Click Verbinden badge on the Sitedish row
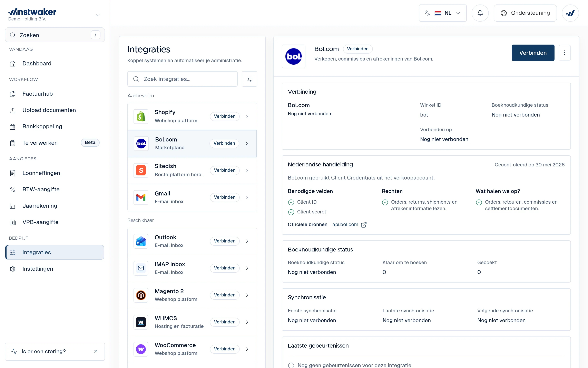Viewport: 588px width, 368px height. click(x=225, y=170)
